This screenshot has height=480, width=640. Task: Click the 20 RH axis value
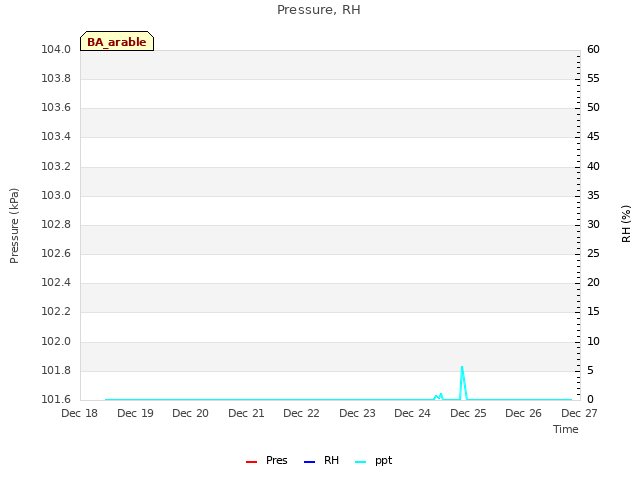[x=593, y=282]
